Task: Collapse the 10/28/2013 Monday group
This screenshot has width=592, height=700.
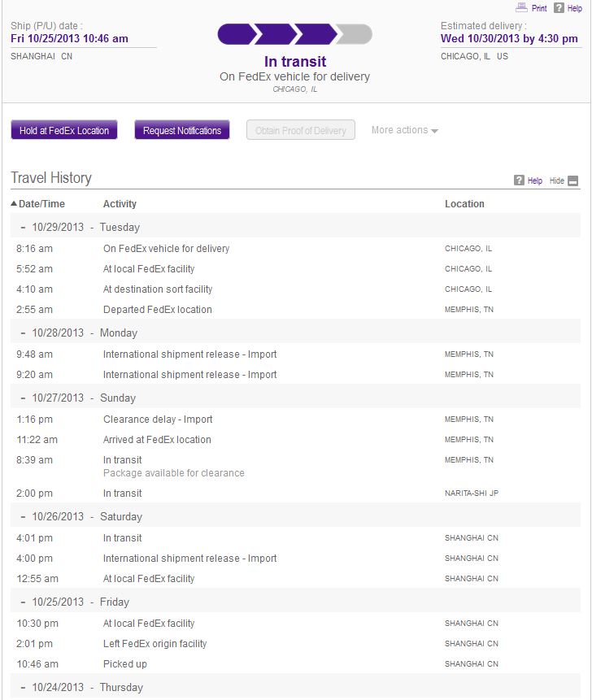Action: [x=23, y=333]
